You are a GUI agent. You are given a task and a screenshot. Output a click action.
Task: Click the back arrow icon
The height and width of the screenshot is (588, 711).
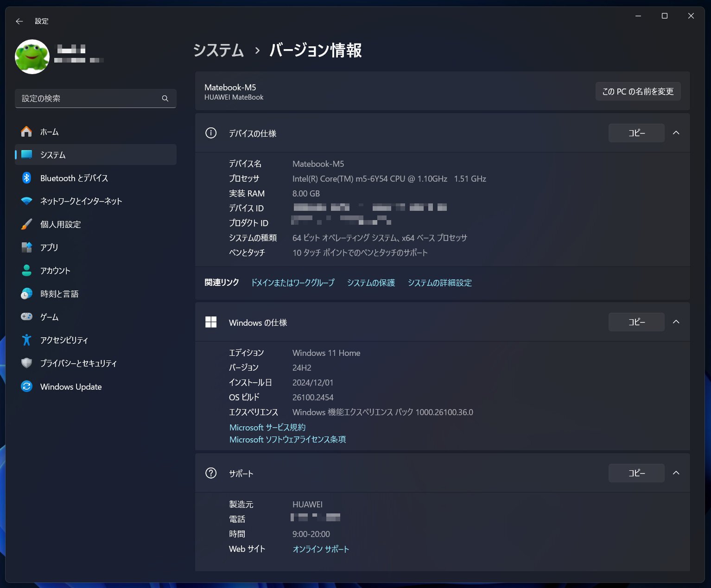(19, 21)
